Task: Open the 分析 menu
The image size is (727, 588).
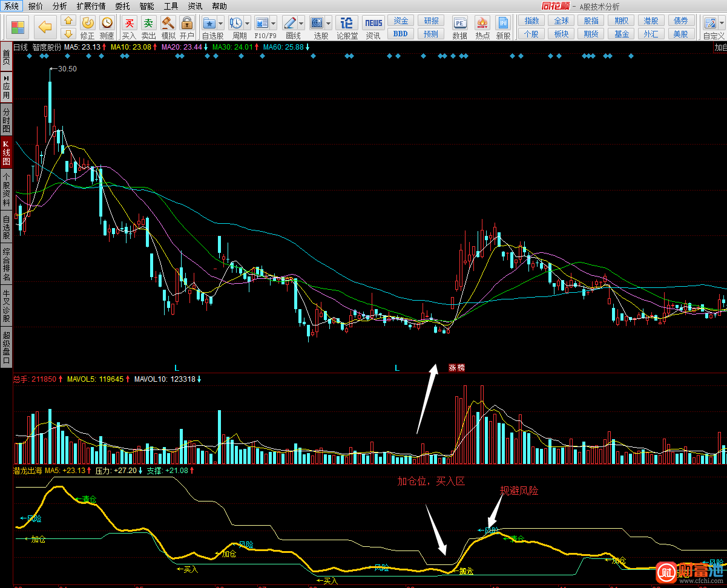Action: (x=59, y=6)
